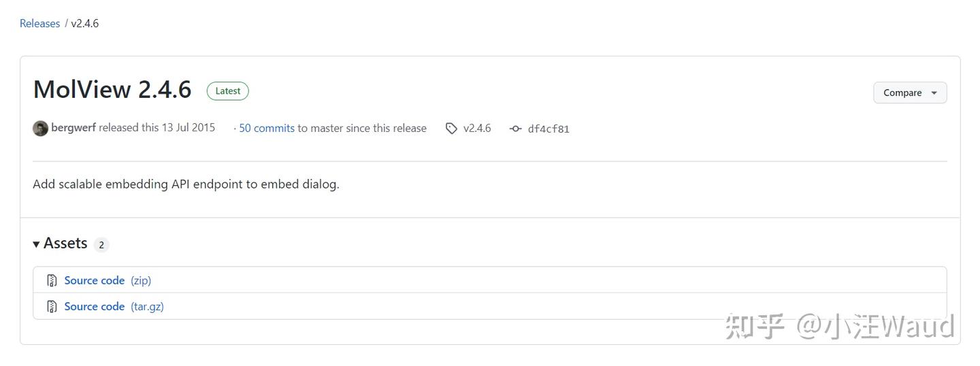Download Source code (zip)
980x366 pixels.
(95, 280)
